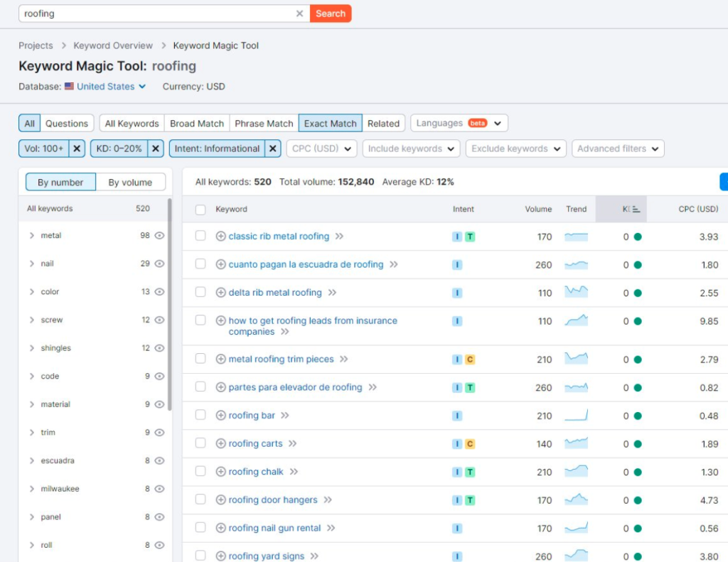
Task: Check roofing bar row checkbox
Action: (x=200, y=415)
